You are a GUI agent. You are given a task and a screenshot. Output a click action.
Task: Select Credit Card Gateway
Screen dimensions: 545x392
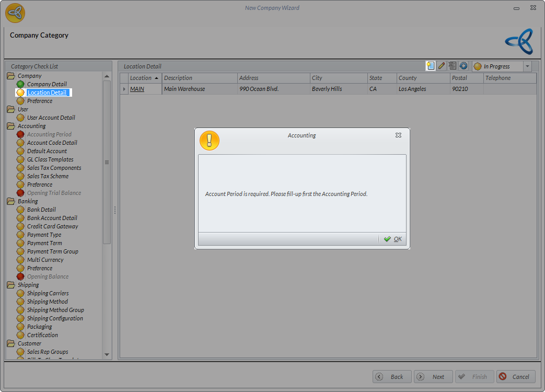52,227
